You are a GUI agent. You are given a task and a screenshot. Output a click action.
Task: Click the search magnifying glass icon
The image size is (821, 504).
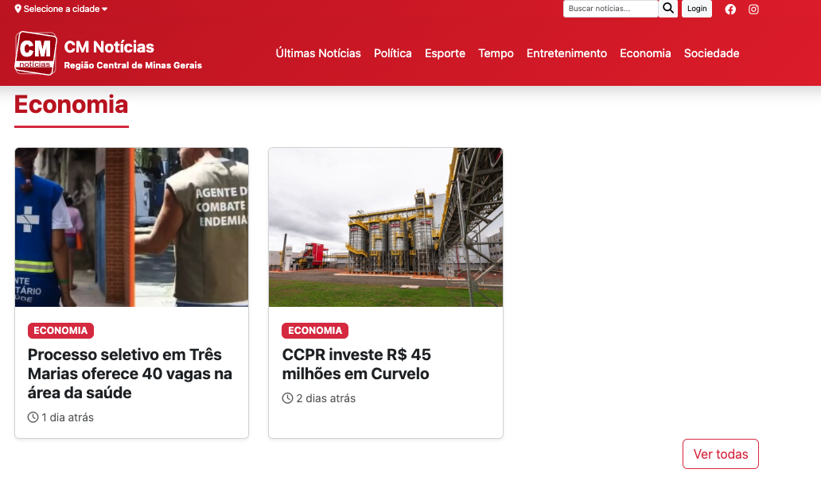point(668,9)
